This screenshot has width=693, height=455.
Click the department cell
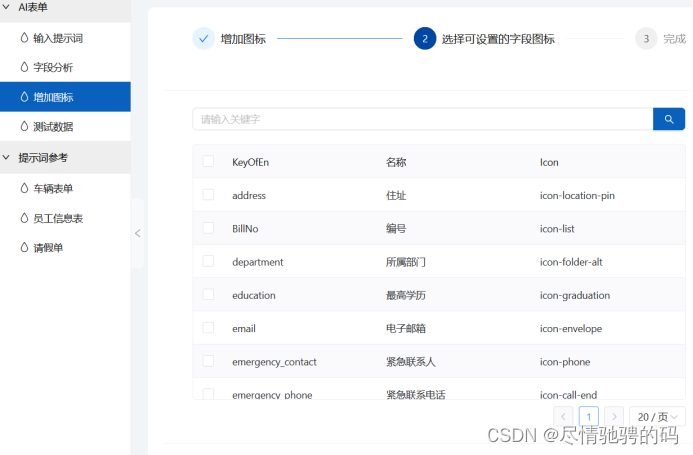point(258,262)
